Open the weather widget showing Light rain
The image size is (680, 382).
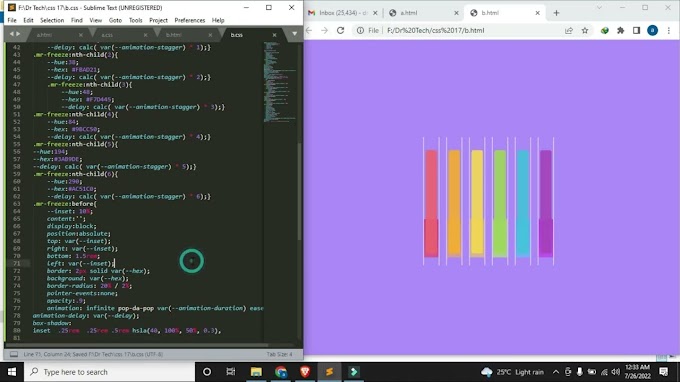[512, 372]
